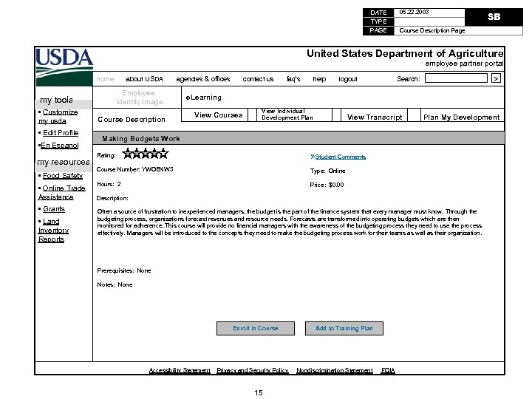Switch language via En Espanol link
532x399 pixels.
tap(59, 146)
